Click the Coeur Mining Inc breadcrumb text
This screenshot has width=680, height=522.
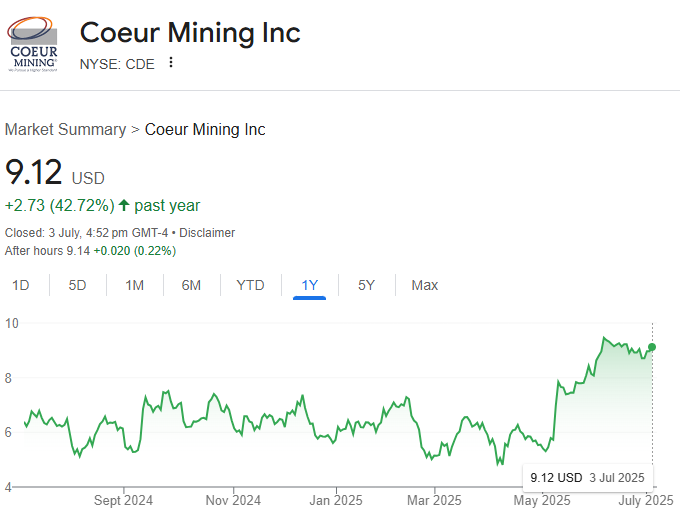coord(205,129)
